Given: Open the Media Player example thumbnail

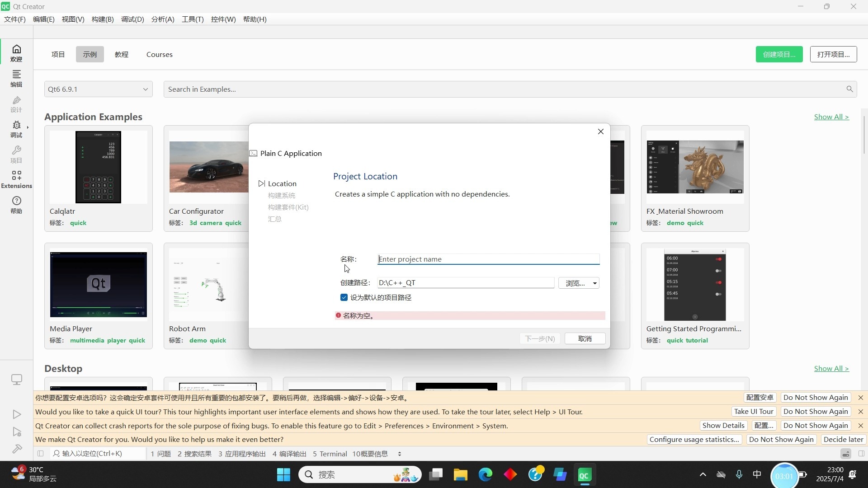Looking at the screenshot, I should 99,285.
